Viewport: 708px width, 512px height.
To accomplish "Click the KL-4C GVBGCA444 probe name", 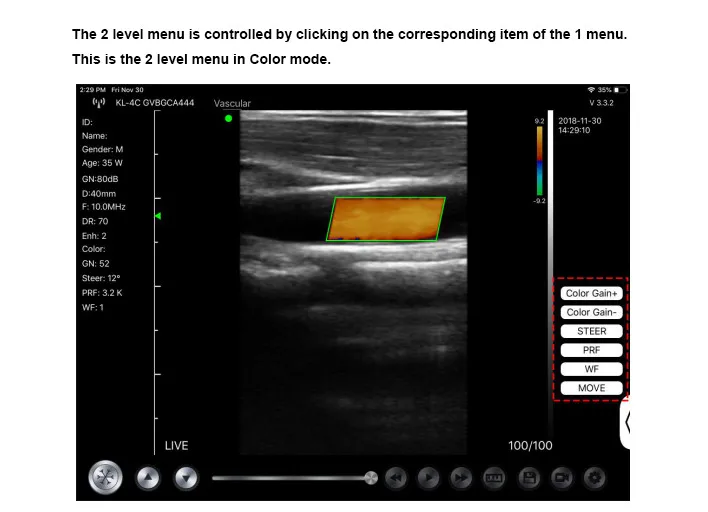I will [155, 103].
